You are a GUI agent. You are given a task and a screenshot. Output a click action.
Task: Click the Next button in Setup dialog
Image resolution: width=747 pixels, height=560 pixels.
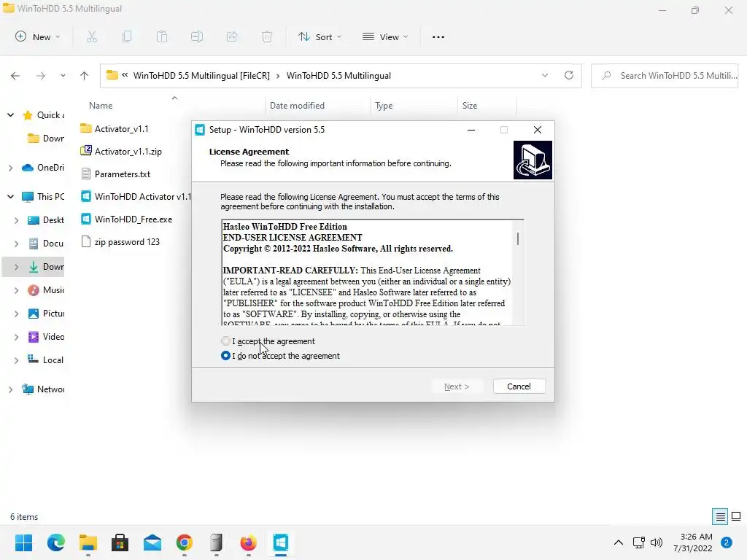[x=457, y=386]
